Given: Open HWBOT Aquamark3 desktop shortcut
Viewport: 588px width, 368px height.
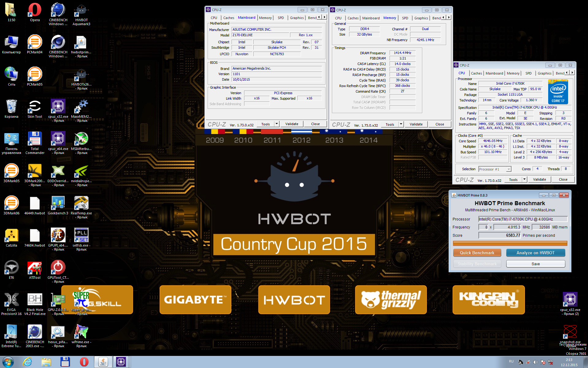Looking at the screenshot, I should (x=81, y=14).
